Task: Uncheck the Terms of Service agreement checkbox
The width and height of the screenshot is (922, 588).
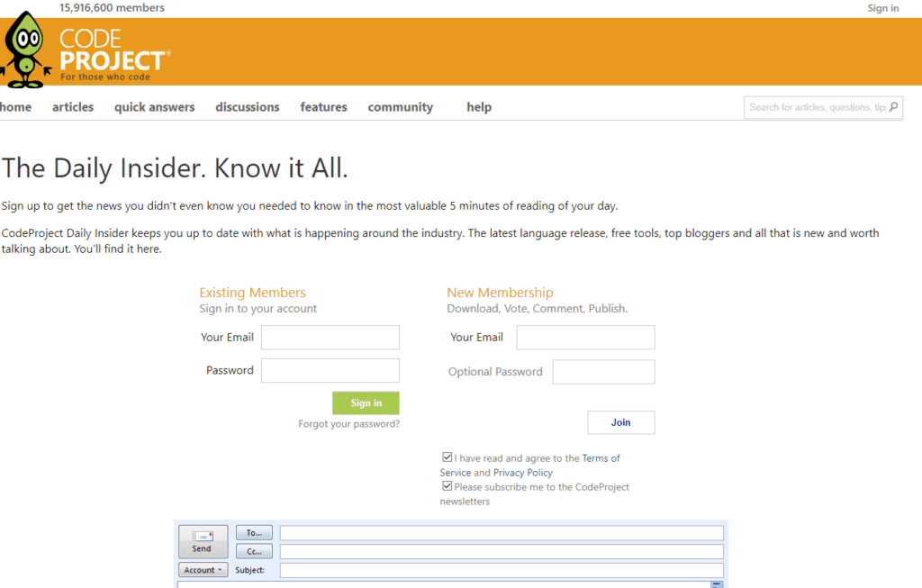Action: pyautogui.click(x=447, y=457)
